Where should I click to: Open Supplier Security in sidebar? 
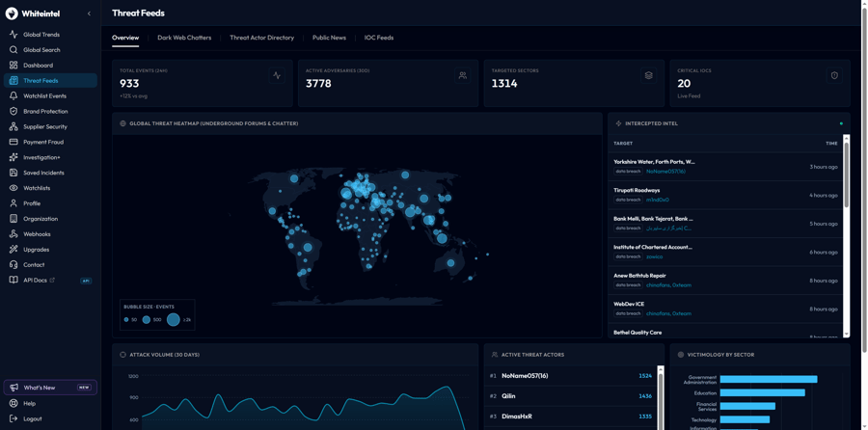coord(50,126)
